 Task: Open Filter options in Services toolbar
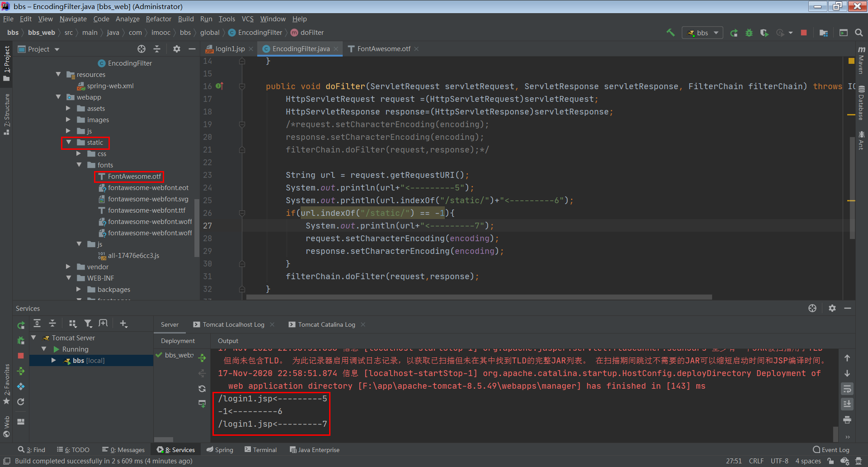click(x=88, y=323)
